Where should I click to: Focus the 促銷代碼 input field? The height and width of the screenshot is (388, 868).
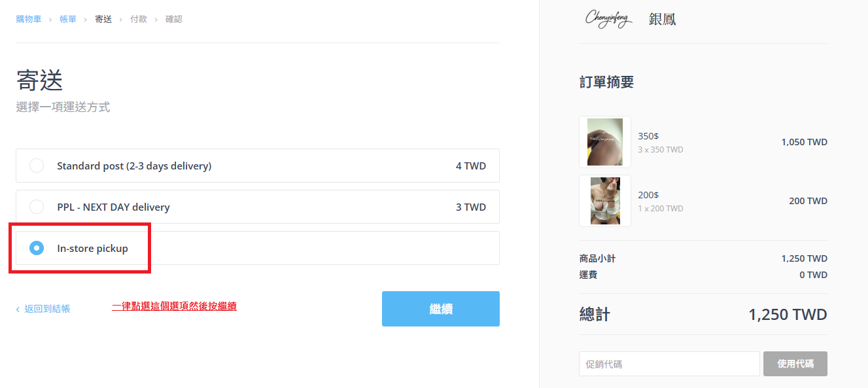(669, 364)
